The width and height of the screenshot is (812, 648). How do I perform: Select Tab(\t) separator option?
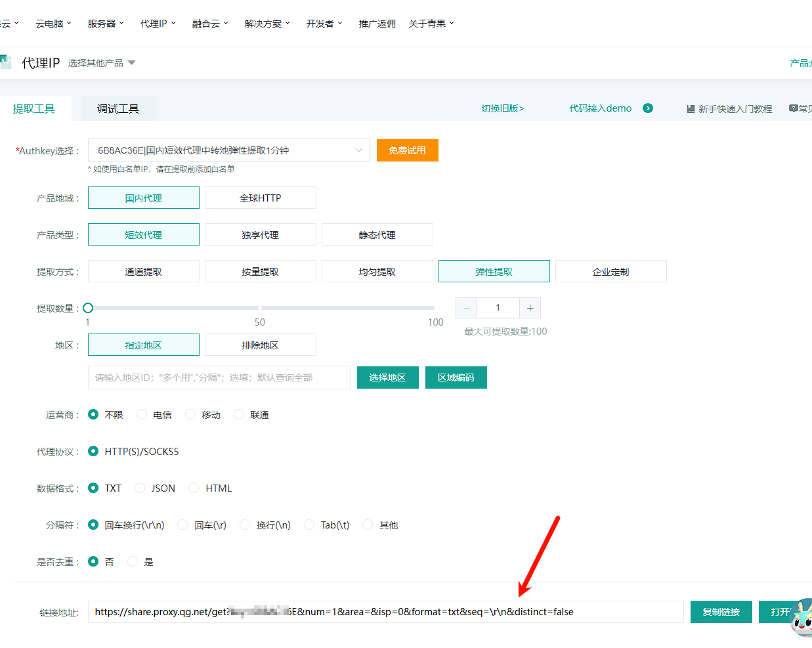point(309,525)
